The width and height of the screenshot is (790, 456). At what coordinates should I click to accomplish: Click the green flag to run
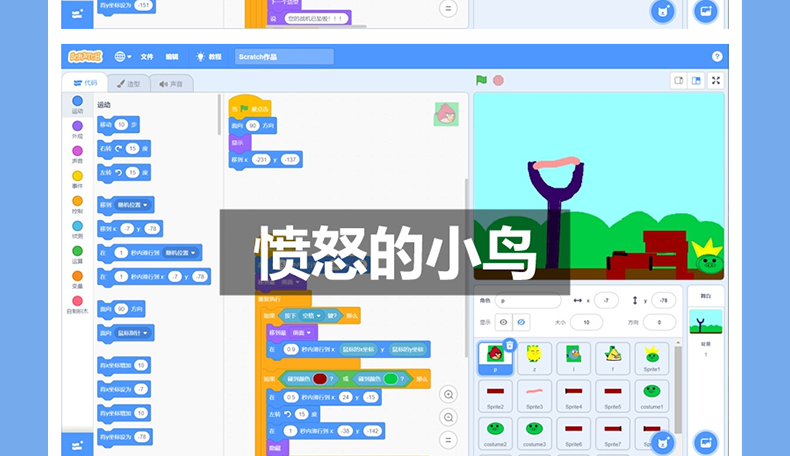pyautogui.click(x=482, y=80)
